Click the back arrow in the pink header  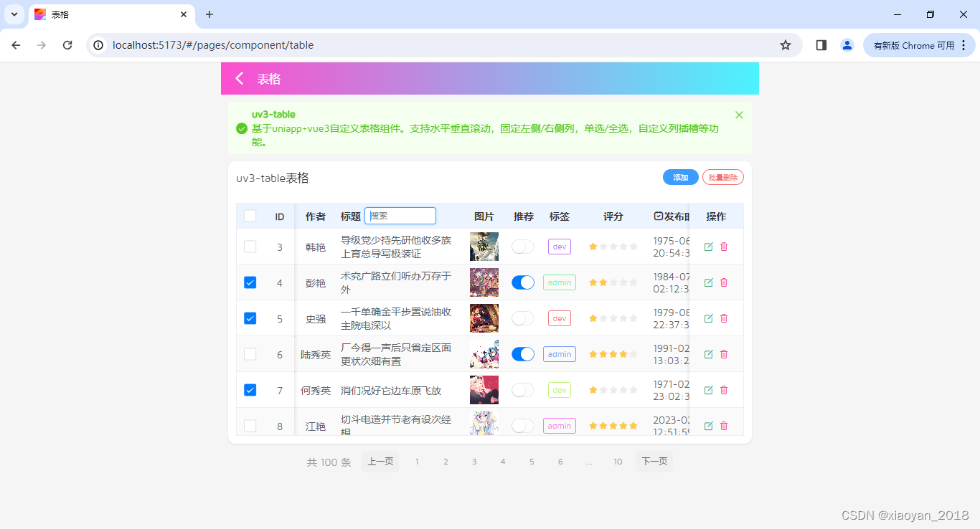tap(239, 78)
